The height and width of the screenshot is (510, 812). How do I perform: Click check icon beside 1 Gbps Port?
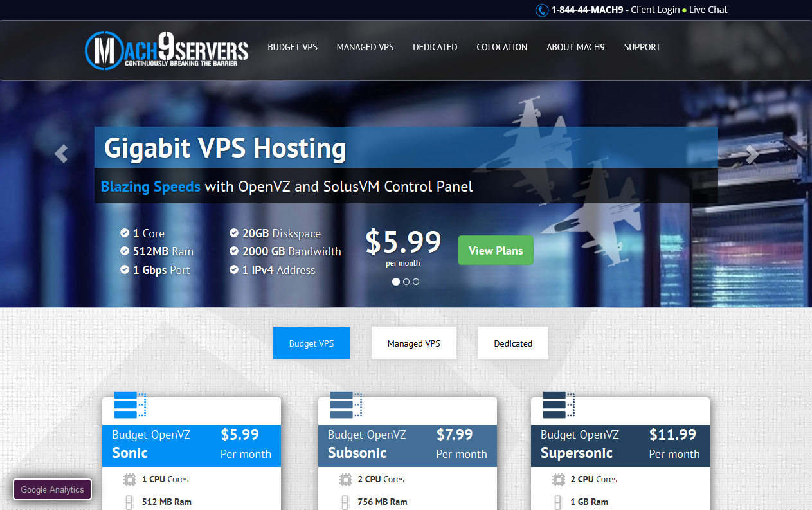tap(125, 270)
